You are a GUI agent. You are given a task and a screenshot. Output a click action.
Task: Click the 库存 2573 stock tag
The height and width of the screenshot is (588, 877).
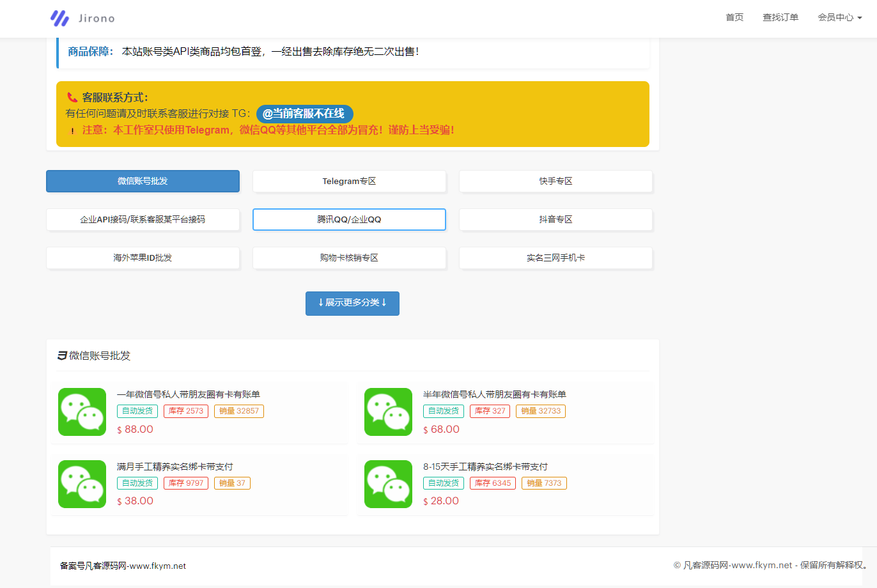point(186,411)
